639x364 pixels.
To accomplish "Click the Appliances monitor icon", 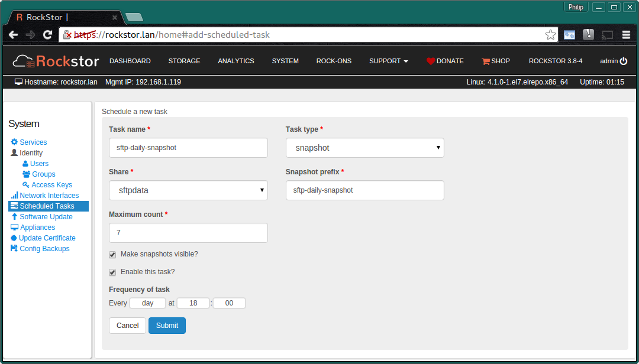I will coord(14,227).
